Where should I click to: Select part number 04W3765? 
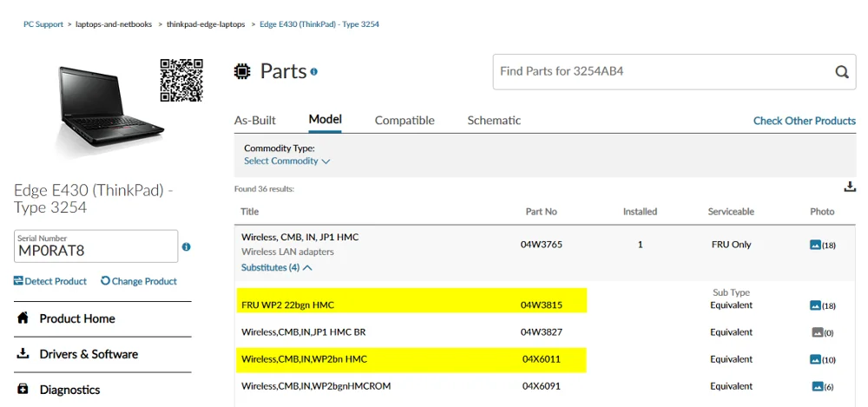click(542, 244)
